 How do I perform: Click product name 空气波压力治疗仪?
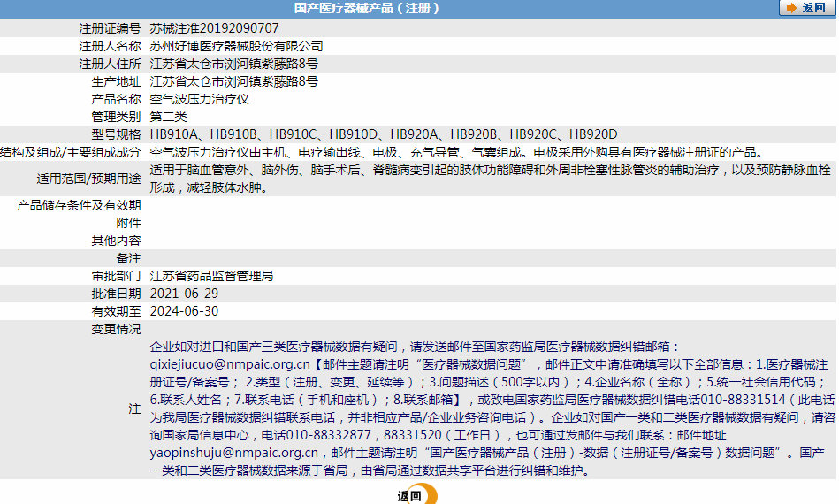[x=199, y=99]
